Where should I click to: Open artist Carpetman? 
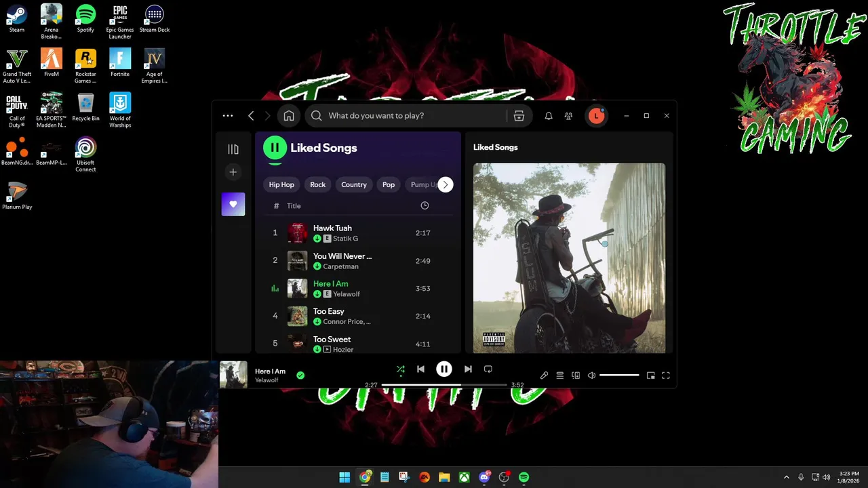(x=340, y=266)
